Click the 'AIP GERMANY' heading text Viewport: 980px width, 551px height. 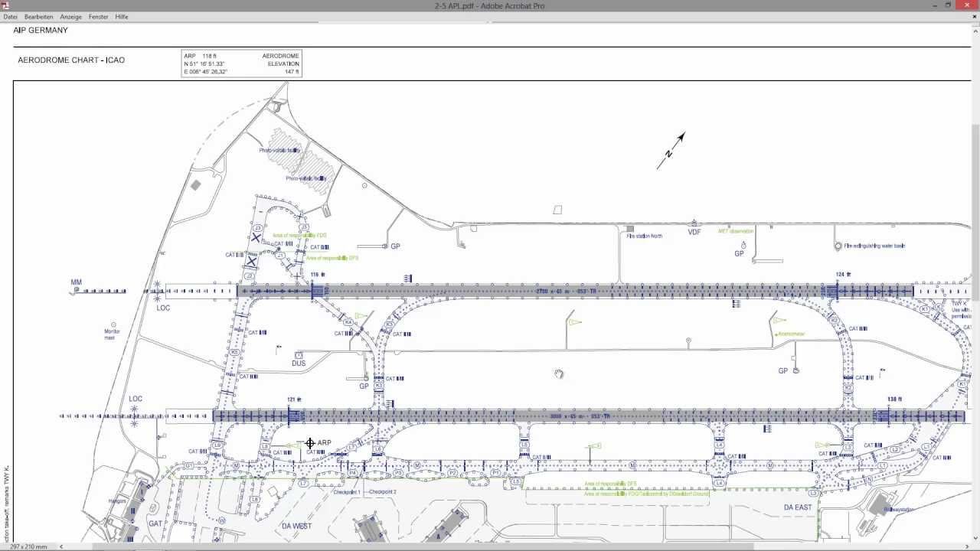coord(41,31)
